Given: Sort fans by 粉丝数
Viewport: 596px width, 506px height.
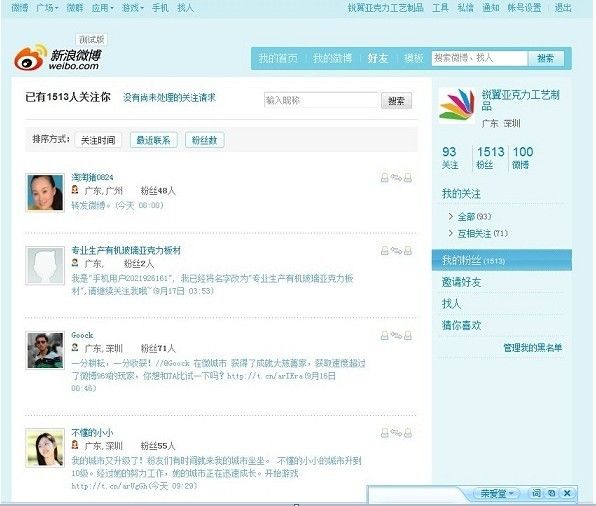Looking at the screenshot, I should (204, 140).
